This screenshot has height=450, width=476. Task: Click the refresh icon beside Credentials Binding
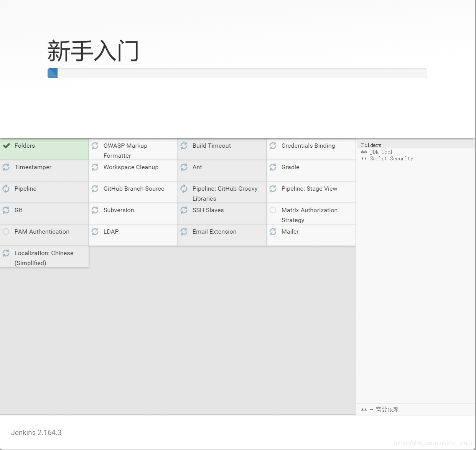(x=273, y=146)
